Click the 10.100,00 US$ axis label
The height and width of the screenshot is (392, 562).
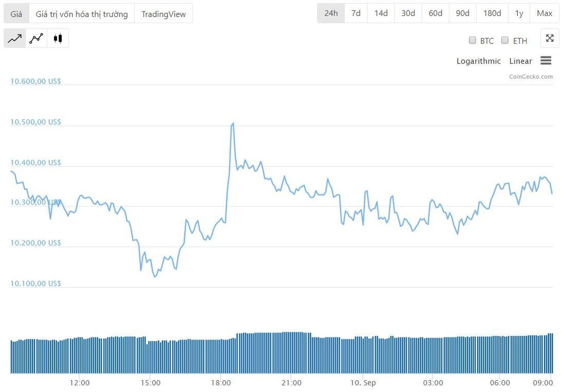pos(36,284)
